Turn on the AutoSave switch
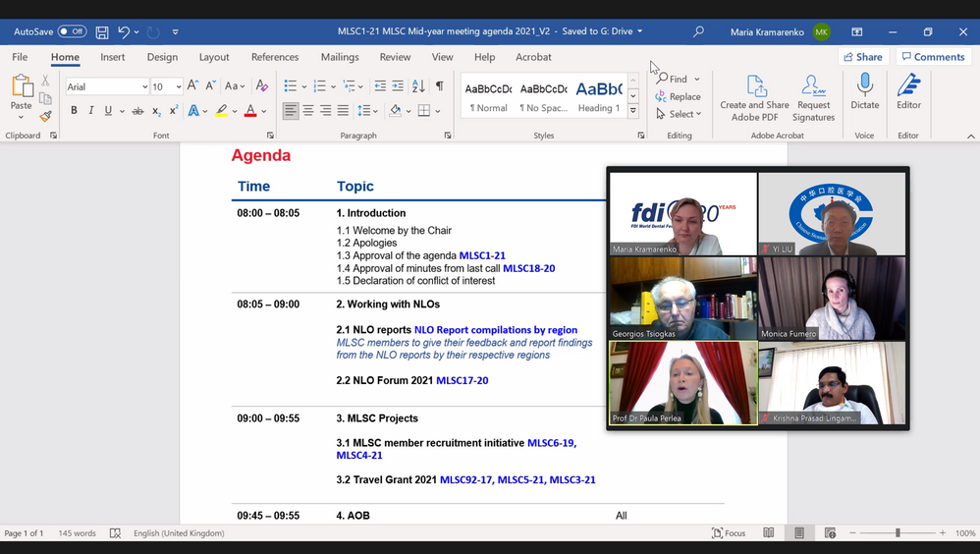Viewport: 980px width, 554px height. 72,31
